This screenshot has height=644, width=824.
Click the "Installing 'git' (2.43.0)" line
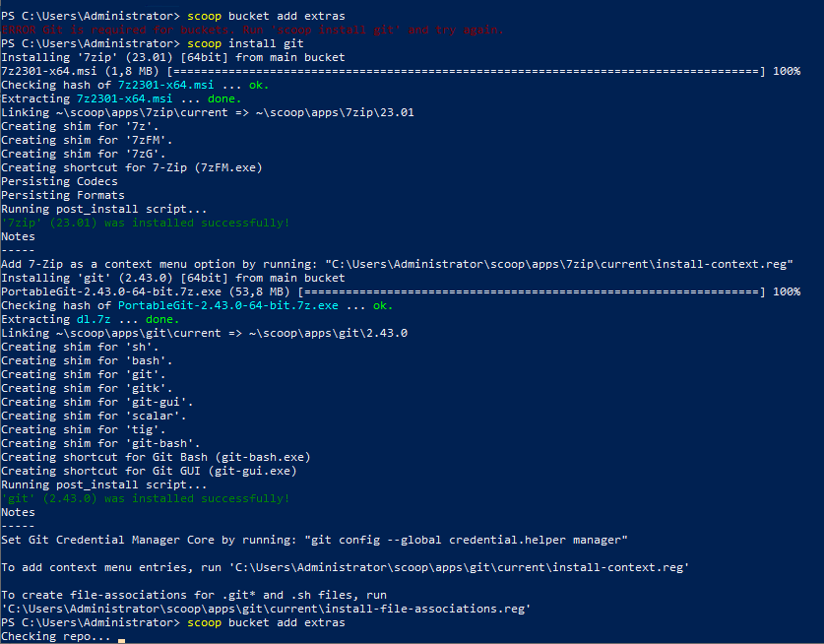[173, 278]
